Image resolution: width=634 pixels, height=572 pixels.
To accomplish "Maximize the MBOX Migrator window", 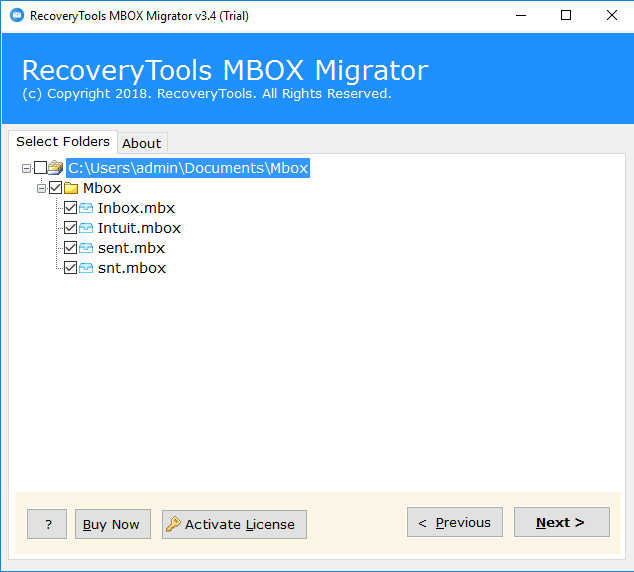I will [x=566, y=15].
